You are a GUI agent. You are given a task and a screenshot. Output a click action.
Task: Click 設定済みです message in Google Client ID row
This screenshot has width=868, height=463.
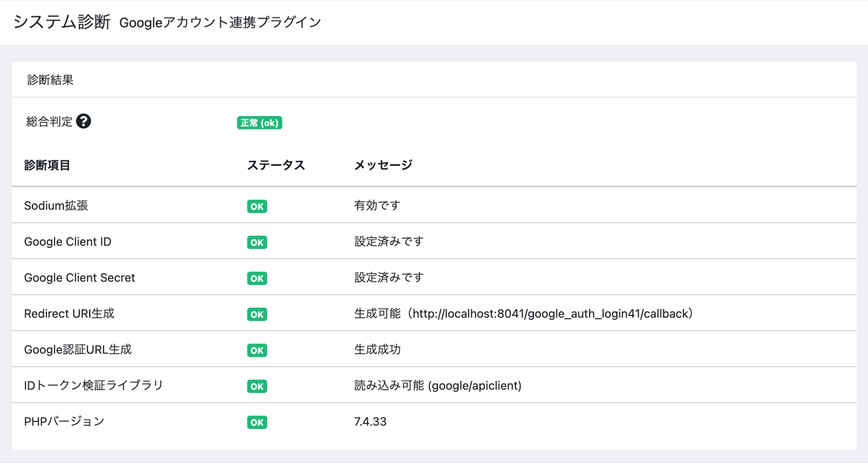point(389,241)
